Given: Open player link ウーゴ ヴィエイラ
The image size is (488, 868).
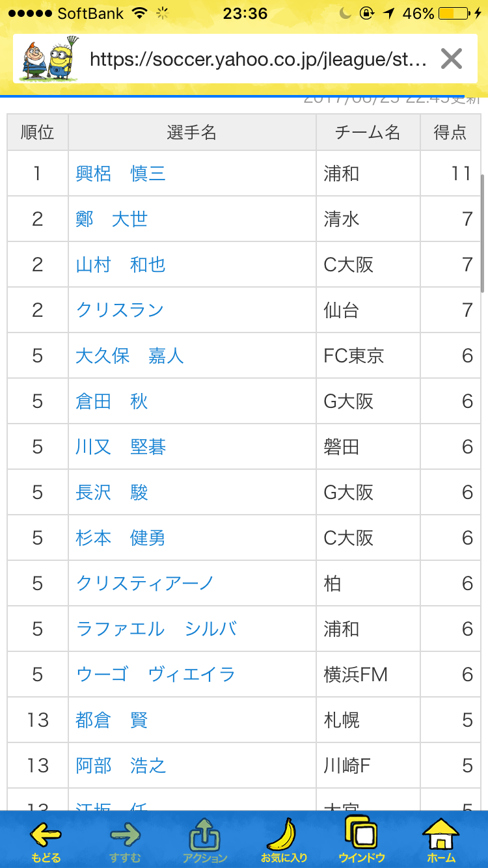Looking at the screenshot, I should tap(156, 675).
